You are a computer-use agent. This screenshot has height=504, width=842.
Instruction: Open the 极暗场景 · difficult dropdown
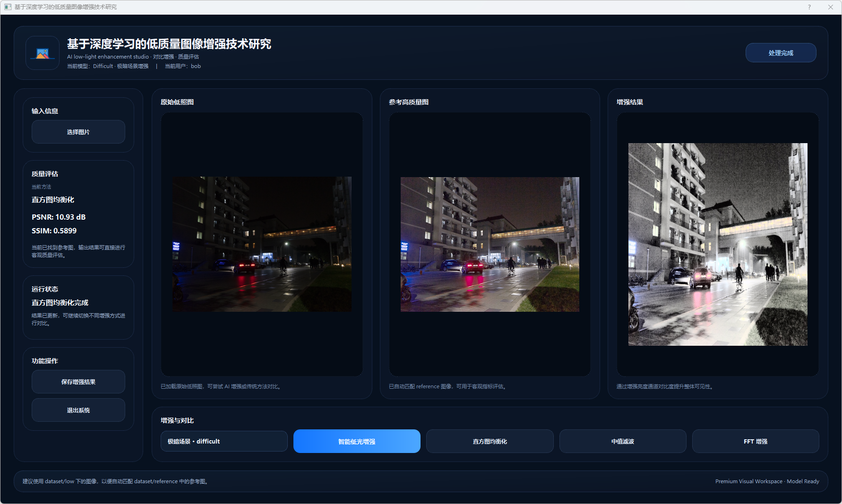(x=224, y=441)
